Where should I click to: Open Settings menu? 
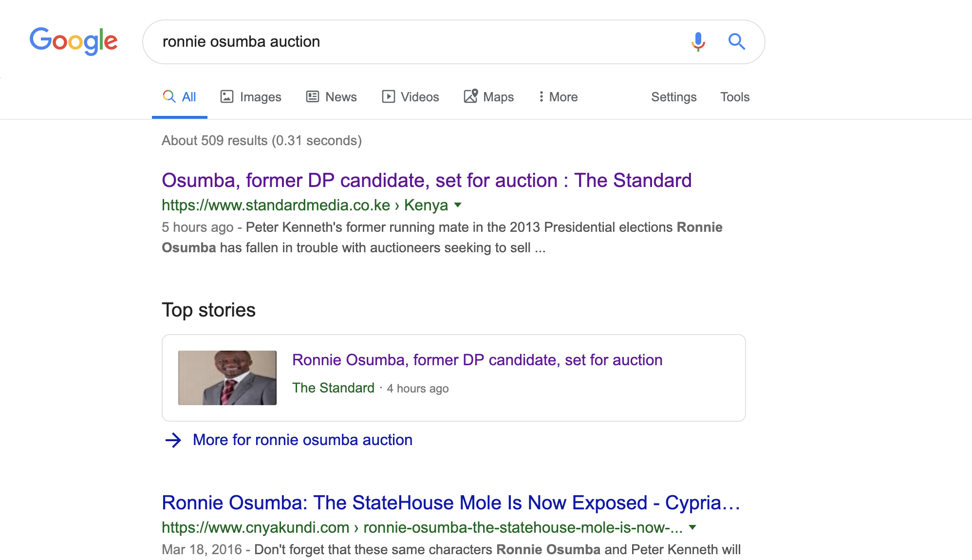pyautogui.click(x=673, y=97)
